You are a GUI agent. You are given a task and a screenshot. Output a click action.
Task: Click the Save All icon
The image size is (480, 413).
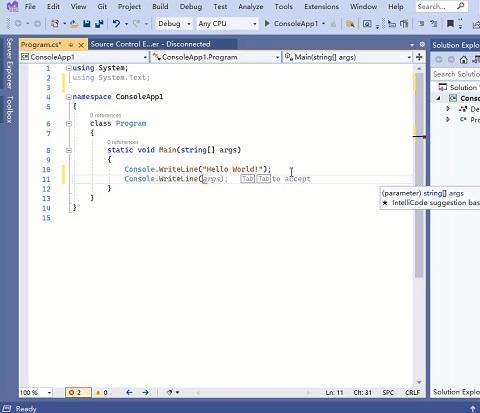click(x=99, y=24)
